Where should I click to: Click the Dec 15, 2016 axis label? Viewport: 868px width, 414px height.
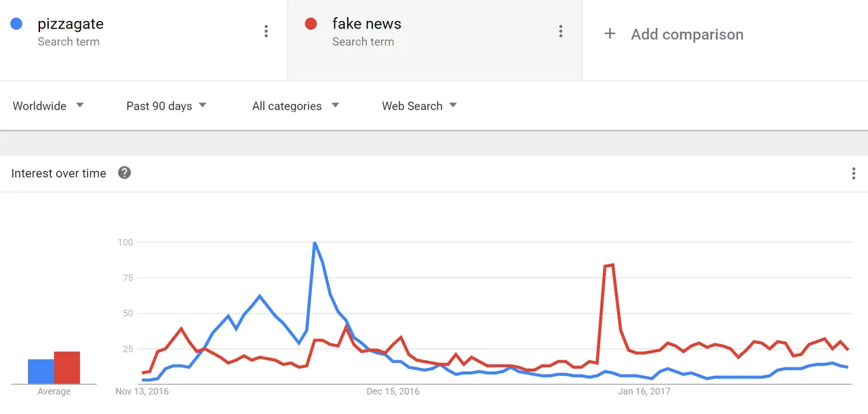(393, 392)
